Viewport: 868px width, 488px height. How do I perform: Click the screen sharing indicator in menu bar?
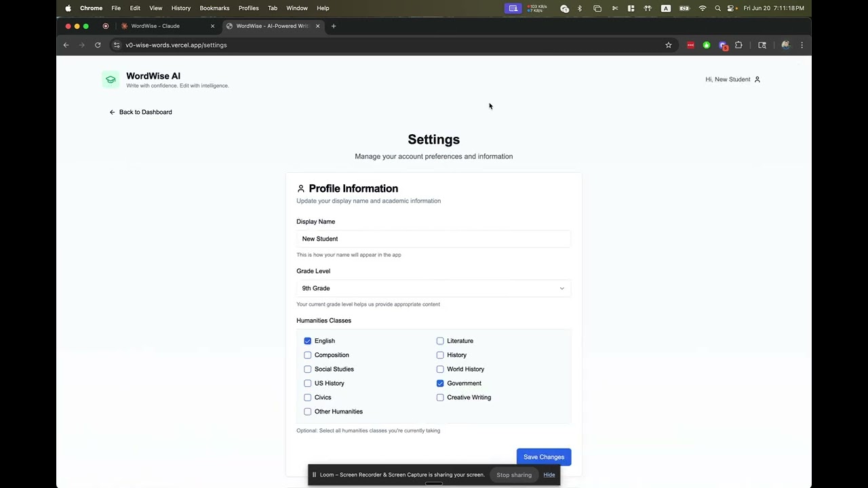pos(513,8)
